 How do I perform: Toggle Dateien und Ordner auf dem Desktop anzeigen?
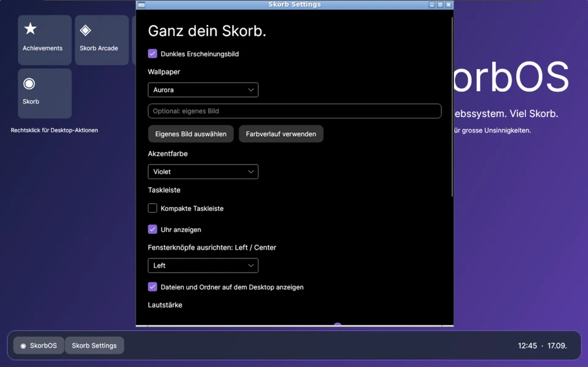152,287
